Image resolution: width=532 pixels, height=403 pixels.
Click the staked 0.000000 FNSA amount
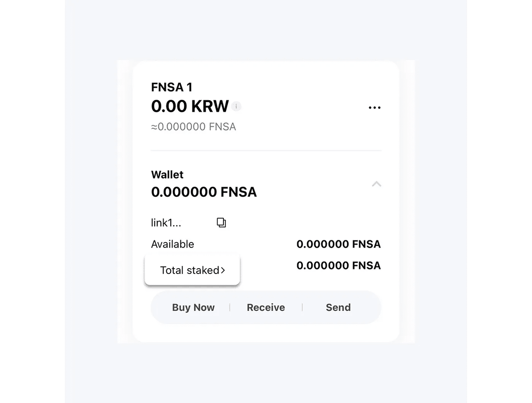[339, 266]
